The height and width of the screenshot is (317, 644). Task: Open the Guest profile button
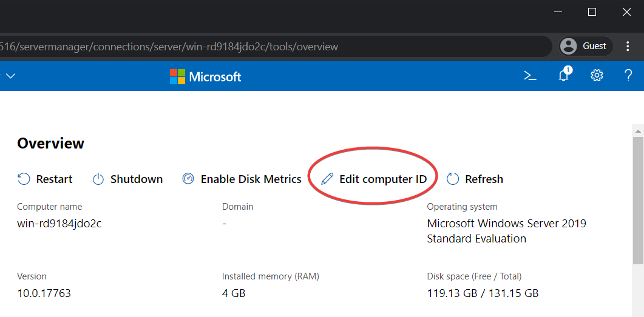click(x=586, y=46)
